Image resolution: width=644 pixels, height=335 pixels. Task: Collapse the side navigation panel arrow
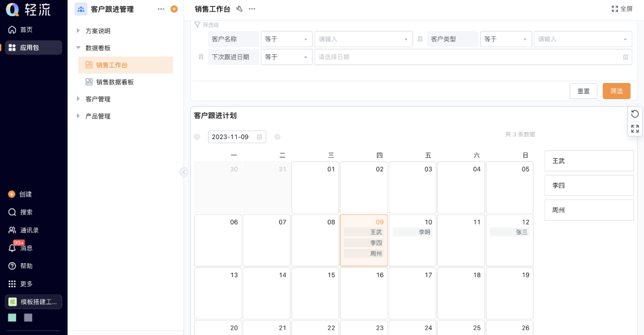pos(184,172)
